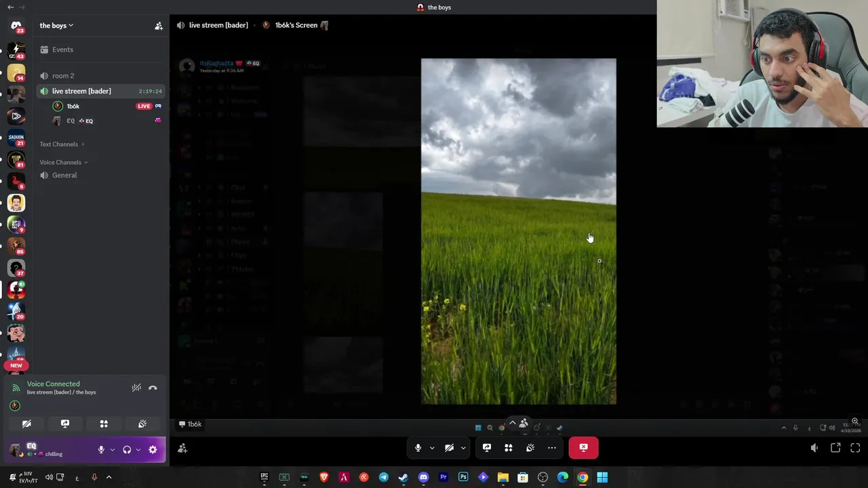868x488 pixels.
Task: Open more options ellipsis in stream controls
Action: point(552,448)
